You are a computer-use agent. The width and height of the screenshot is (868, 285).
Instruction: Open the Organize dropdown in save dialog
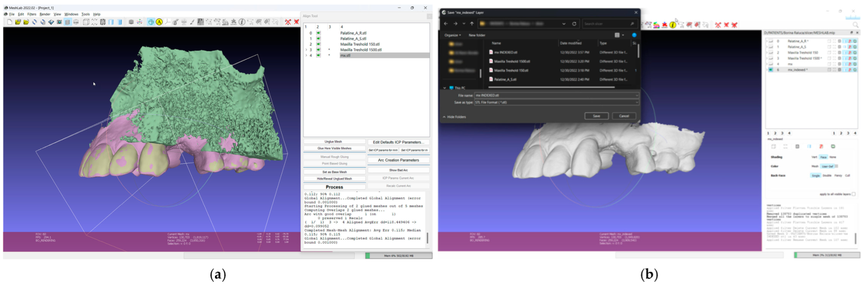coord(452,35)
